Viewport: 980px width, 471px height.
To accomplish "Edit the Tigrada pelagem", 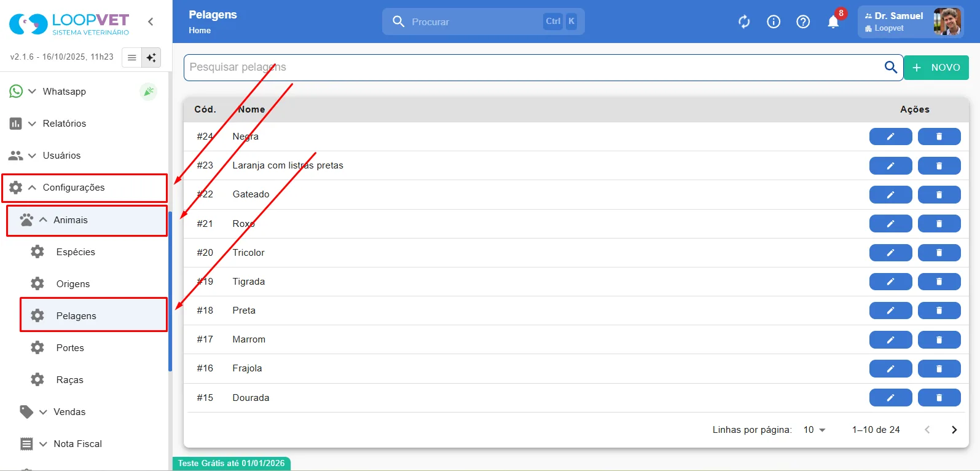I will (x=890, y=282).
